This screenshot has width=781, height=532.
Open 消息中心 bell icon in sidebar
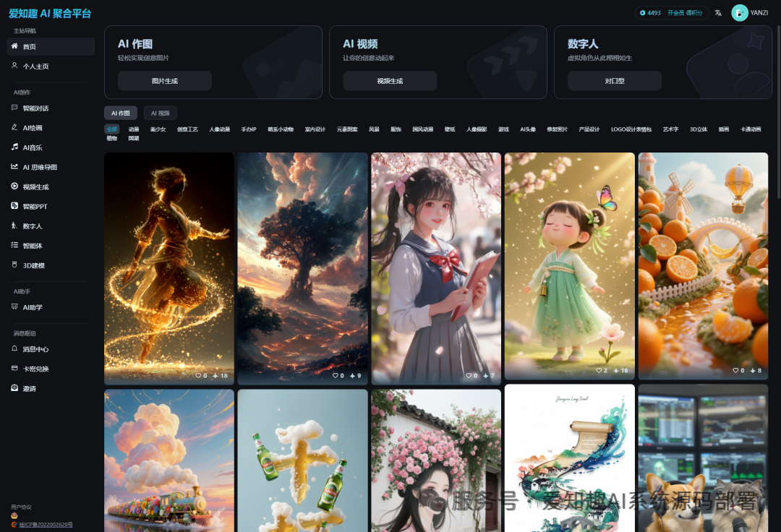14,349
